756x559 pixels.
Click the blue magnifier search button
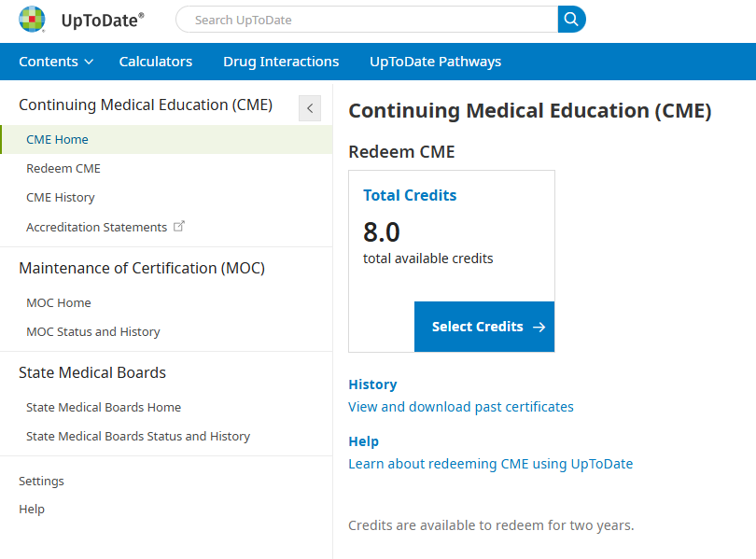571,20
